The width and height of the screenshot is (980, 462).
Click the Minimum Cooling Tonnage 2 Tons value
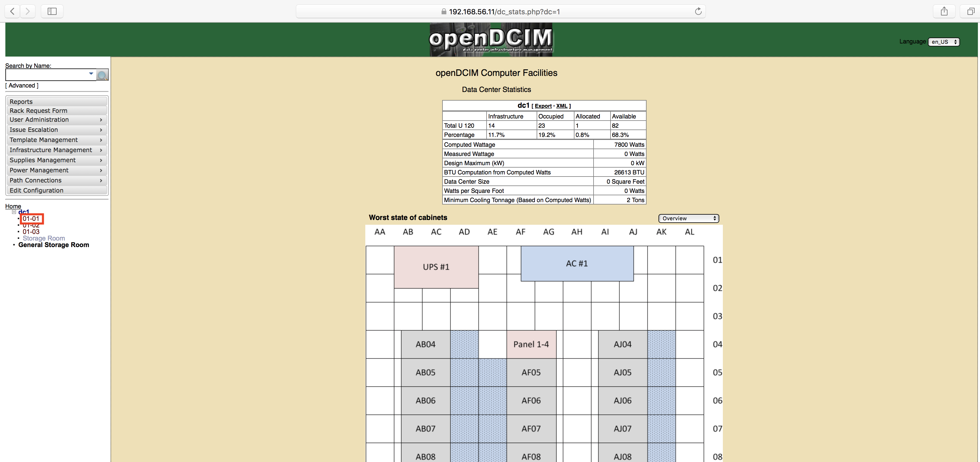(620, 200)
